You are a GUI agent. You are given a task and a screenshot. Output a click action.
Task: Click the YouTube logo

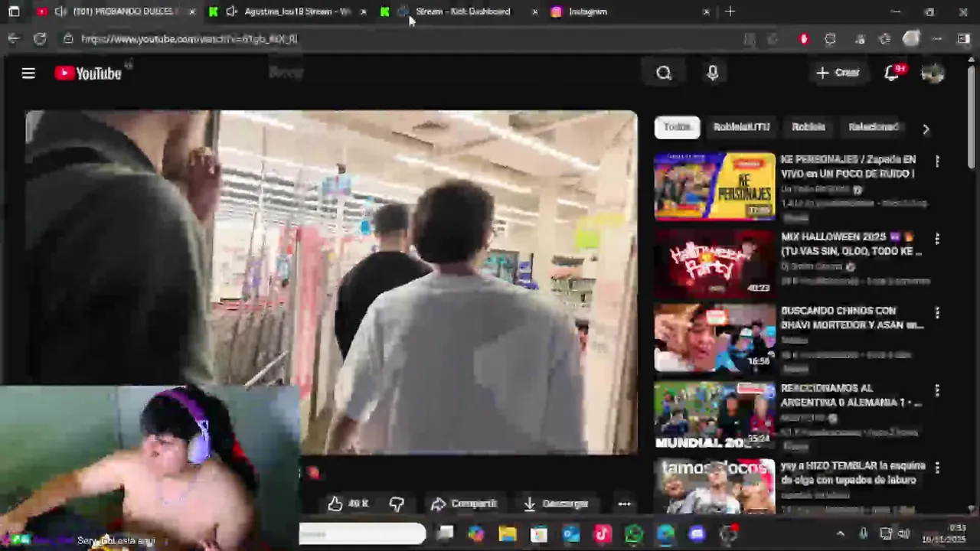(x=88, y=73)
